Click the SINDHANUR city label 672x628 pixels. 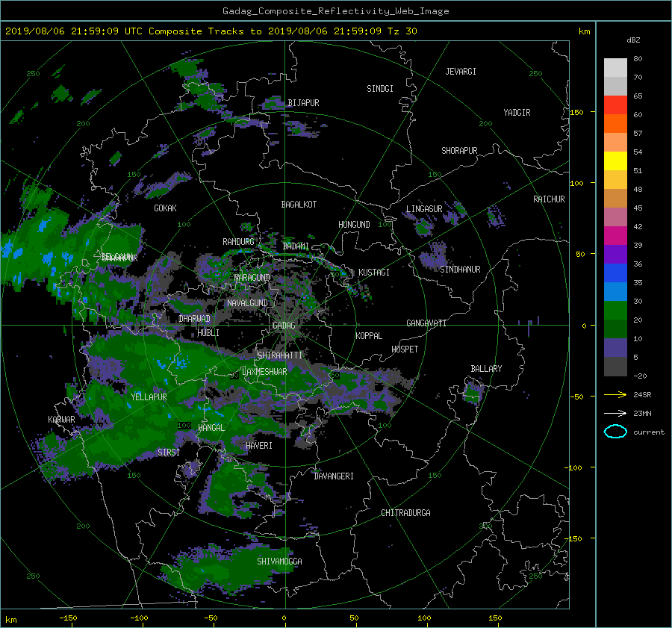pyautogui.click(x=460, y=270)
